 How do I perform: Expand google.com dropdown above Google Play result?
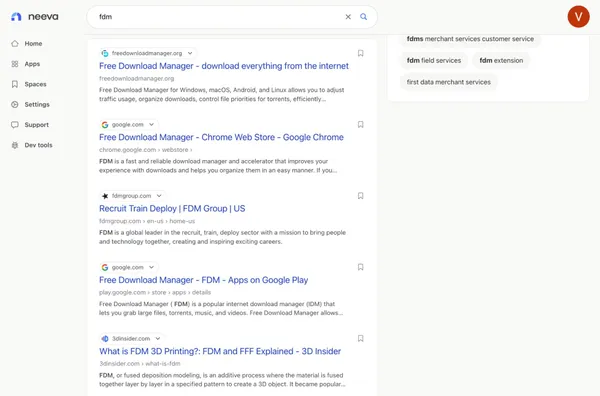pyautogui.click(x=152, y=267)
